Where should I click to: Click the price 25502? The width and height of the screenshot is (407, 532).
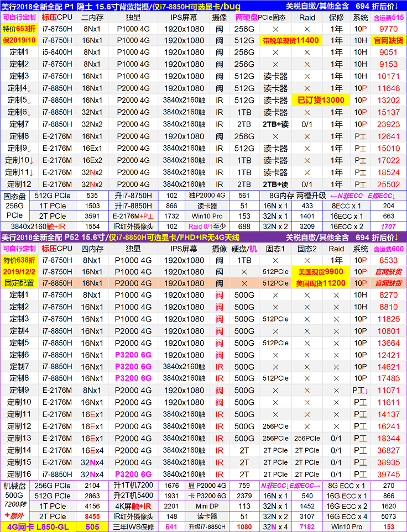(x=389, y=185)
